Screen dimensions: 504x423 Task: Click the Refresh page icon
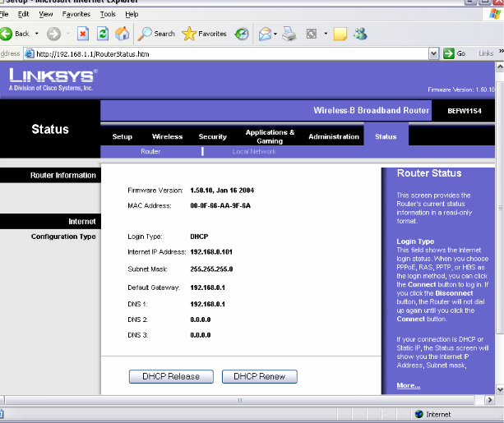point(103,34)
